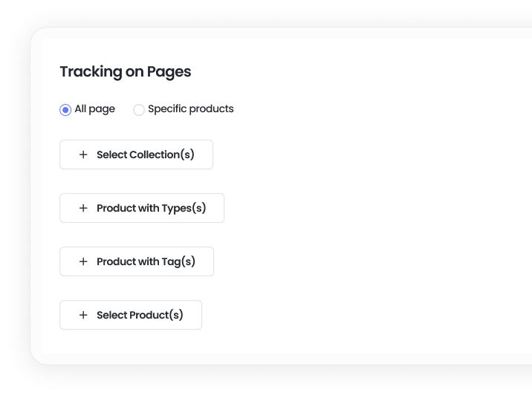Viewport: 532px width, 398px height.
Task: Click the empty circle before Specific products
Action: coord(139,110)
